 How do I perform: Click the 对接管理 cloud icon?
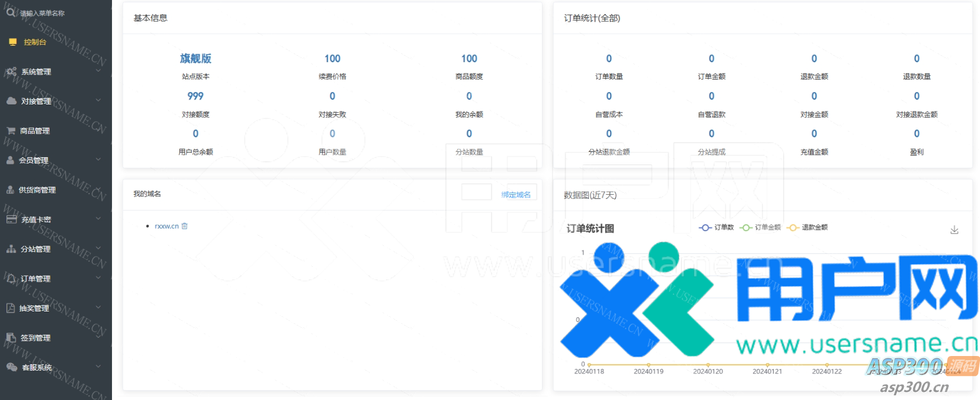pos(12,101)
